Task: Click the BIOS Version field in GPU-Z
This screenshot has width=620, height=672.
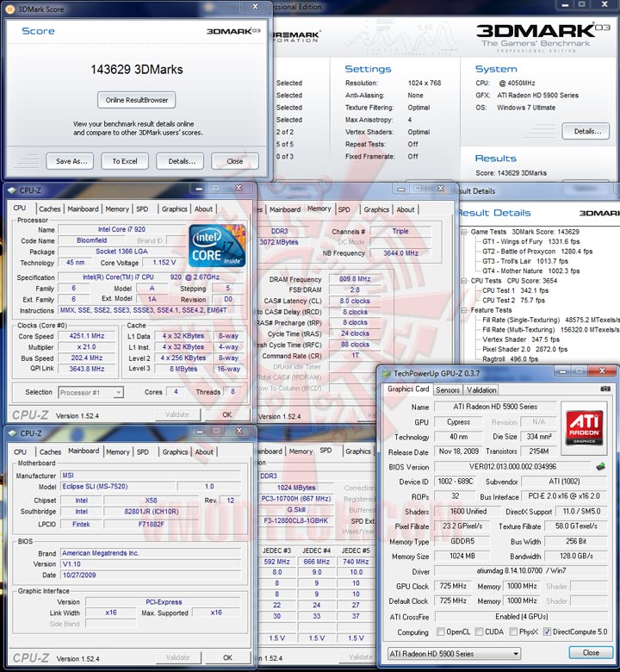Action: click(513, 467)
